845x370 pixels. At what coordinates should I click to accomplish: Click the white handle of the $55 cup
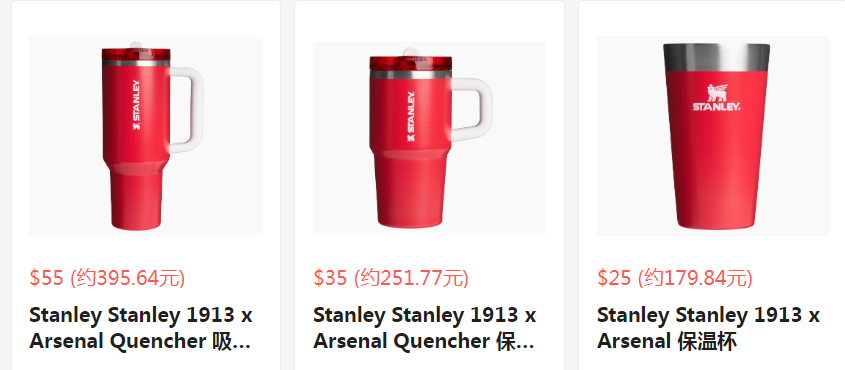(186, 110)
